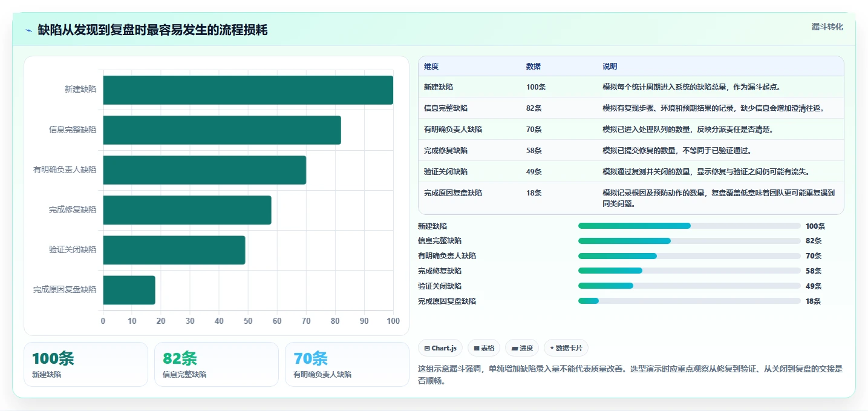This screenshot has height=411, width=868.
Task: Click the 完成原因复盘缺陷 y-axis label of the chart
Action: click(x=65, y=290)
